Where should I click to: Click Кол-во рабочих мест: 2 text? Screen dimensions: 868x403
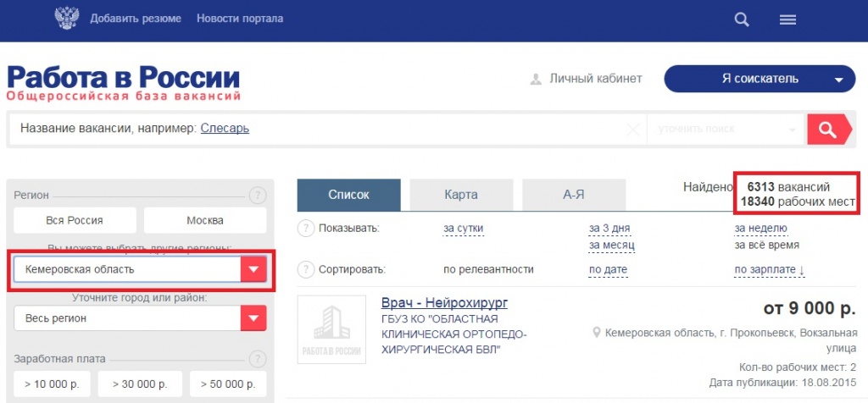(798, 367)
